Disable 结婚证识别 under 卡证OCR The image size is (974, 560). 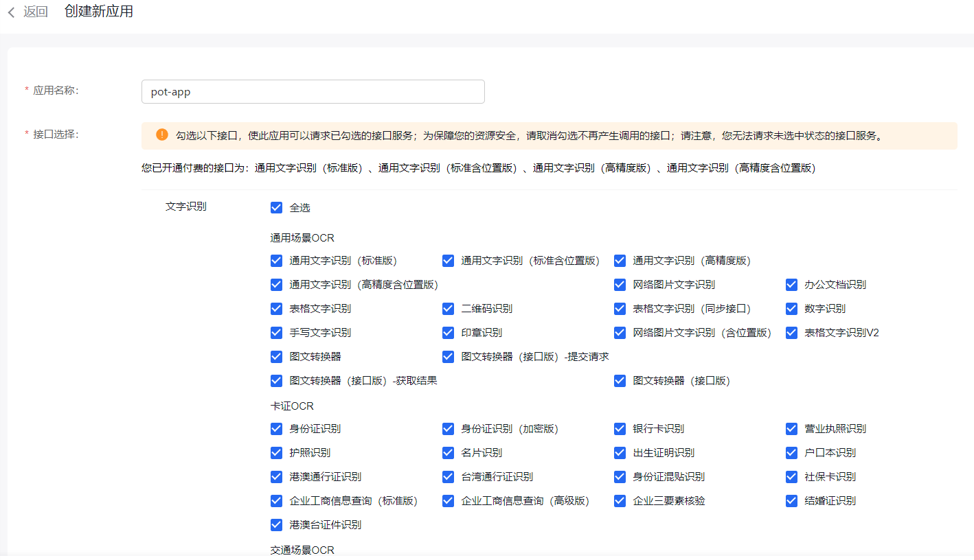pos(791,500)
